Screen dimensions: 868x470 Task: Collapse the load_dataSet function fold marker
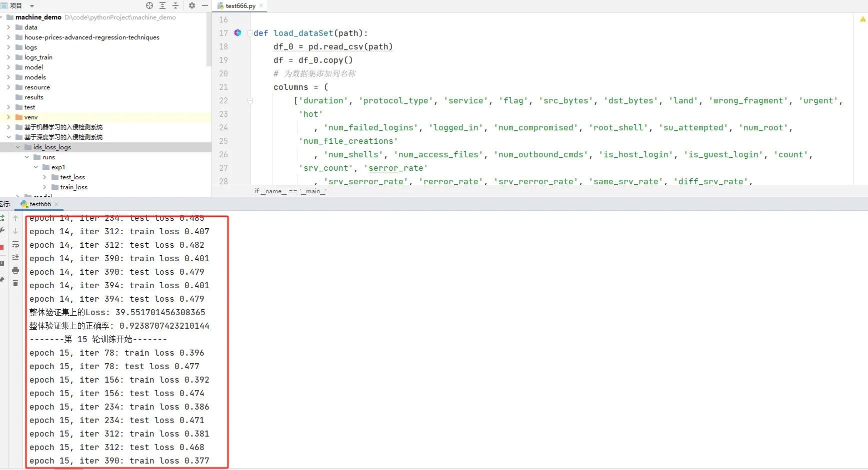[x=250, y=33]
